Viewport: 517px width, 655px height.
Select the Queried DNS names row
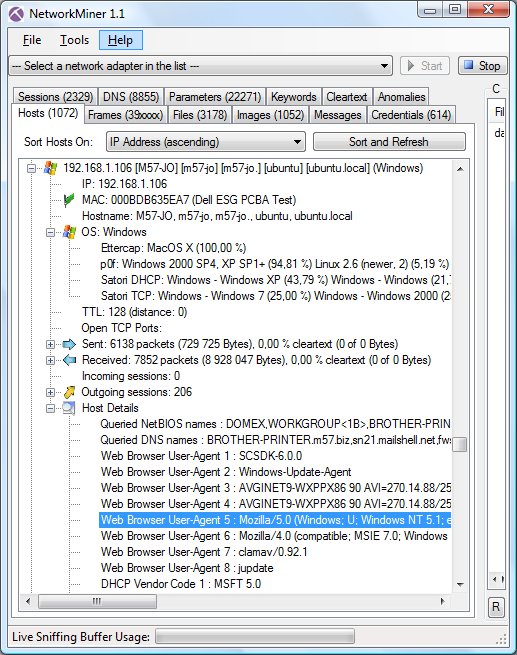click(275, 440)
